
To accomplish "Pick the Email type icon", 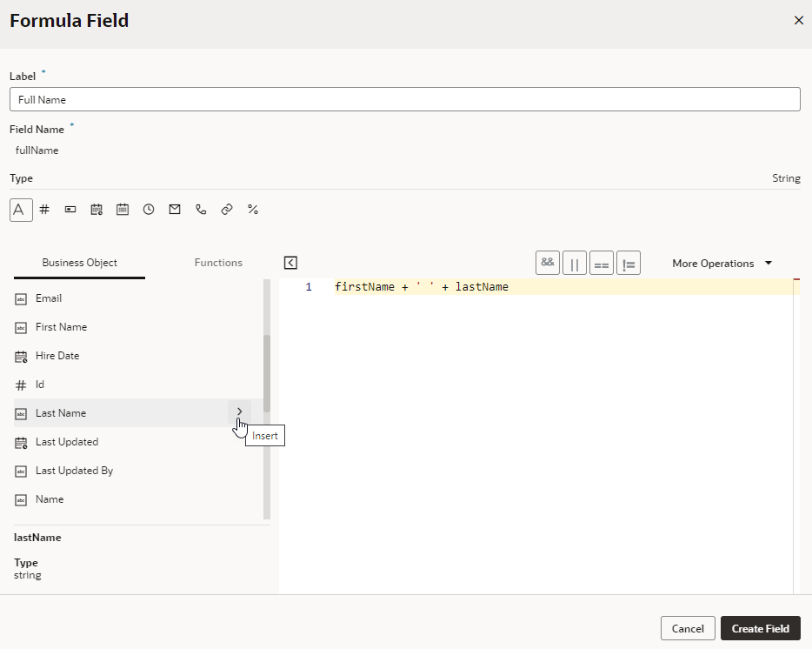I will tap(175, 209).
